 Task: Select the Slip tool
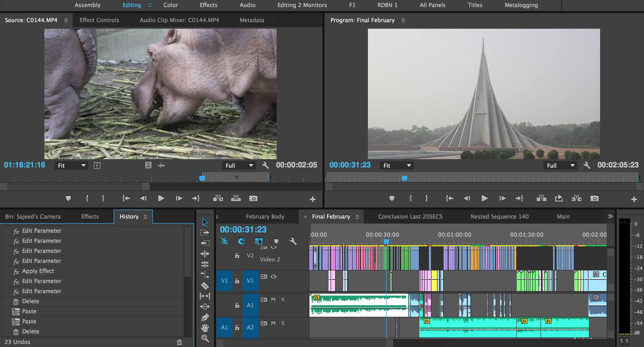point(205,296)
